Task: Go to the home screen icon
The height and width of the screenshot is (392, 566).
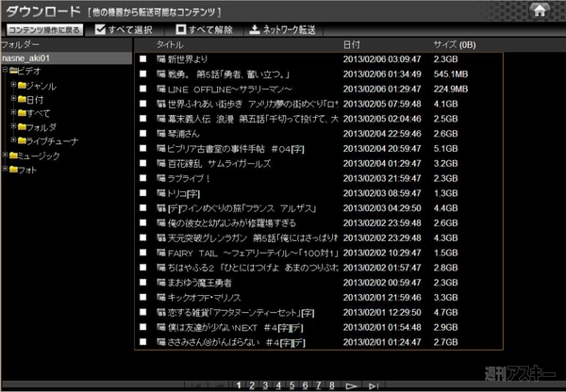Action: click(540, 10)
